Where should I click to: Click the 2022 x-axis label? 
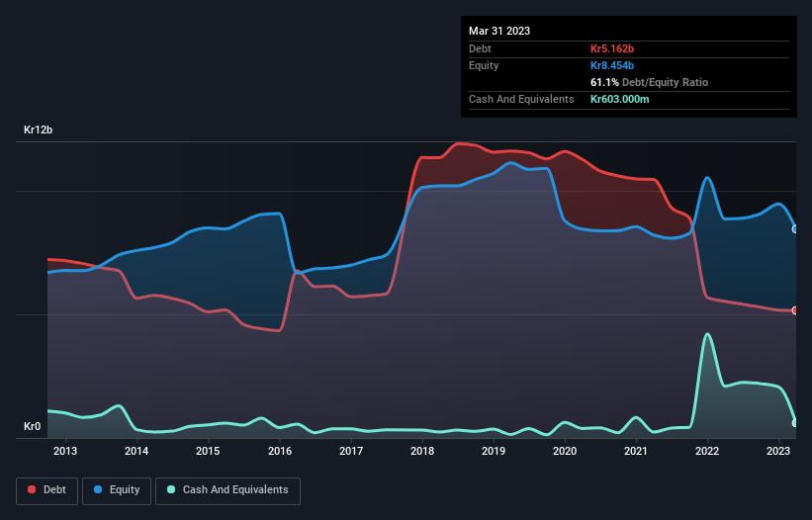click(x=707, y=451)
